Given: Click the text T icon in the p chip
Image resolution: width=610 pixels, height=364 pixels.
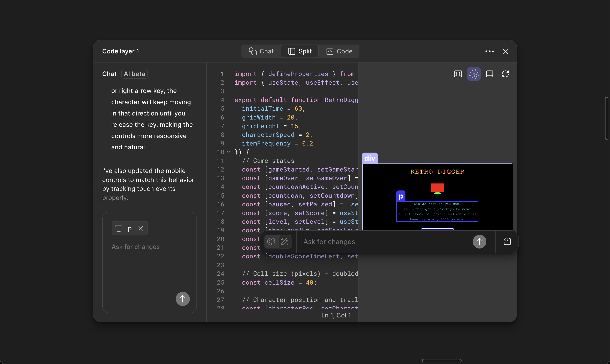Looking at the screenshot, I should coord(119,228).
